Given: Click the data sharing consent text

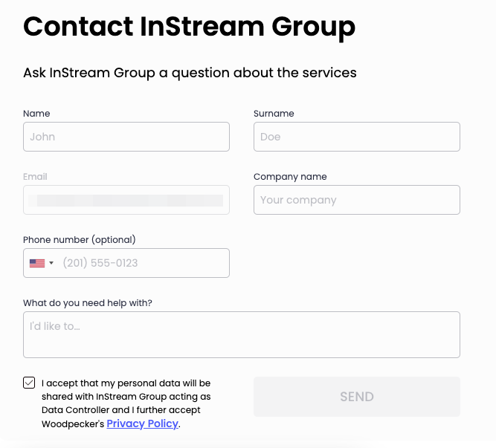Looking at the screenshot, I should (x=125, y=397).
